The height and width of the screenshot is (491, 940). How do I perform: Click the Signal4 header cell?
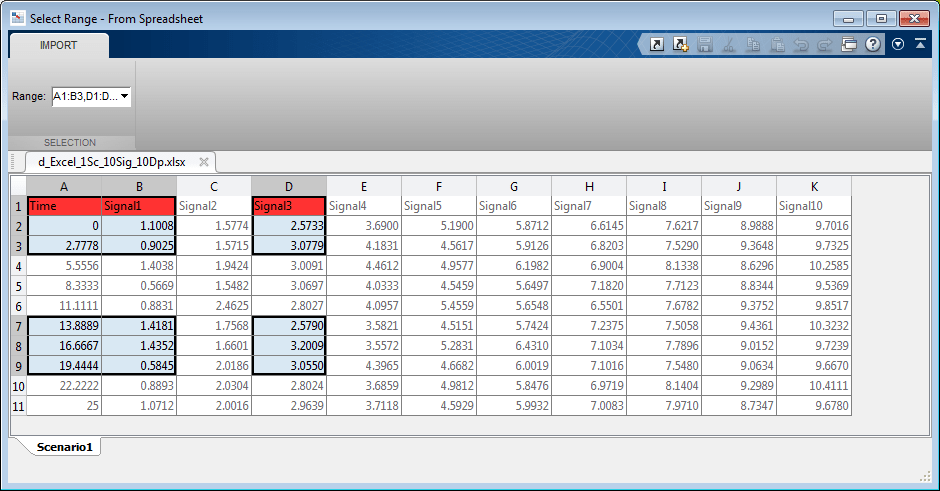tap(364, 206)
